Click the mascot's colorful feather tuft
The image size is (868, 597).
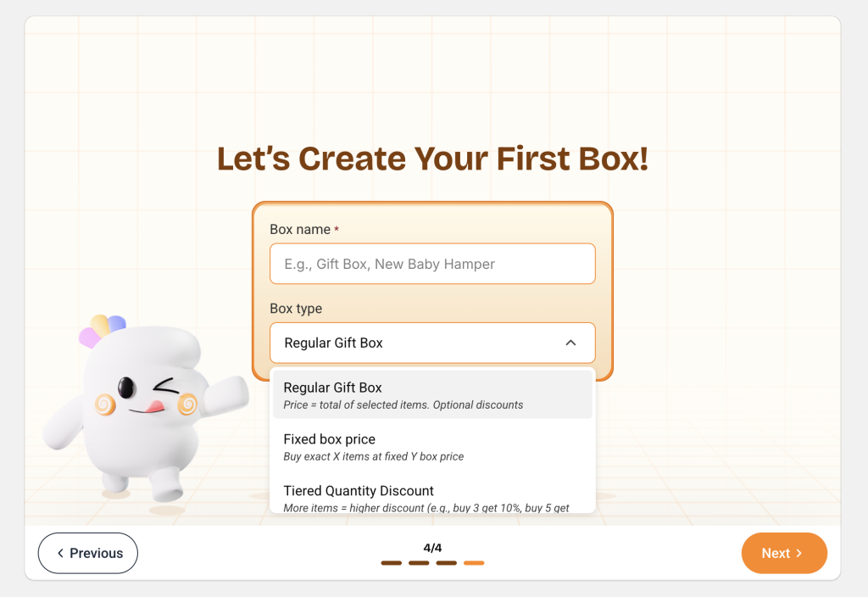103,330
